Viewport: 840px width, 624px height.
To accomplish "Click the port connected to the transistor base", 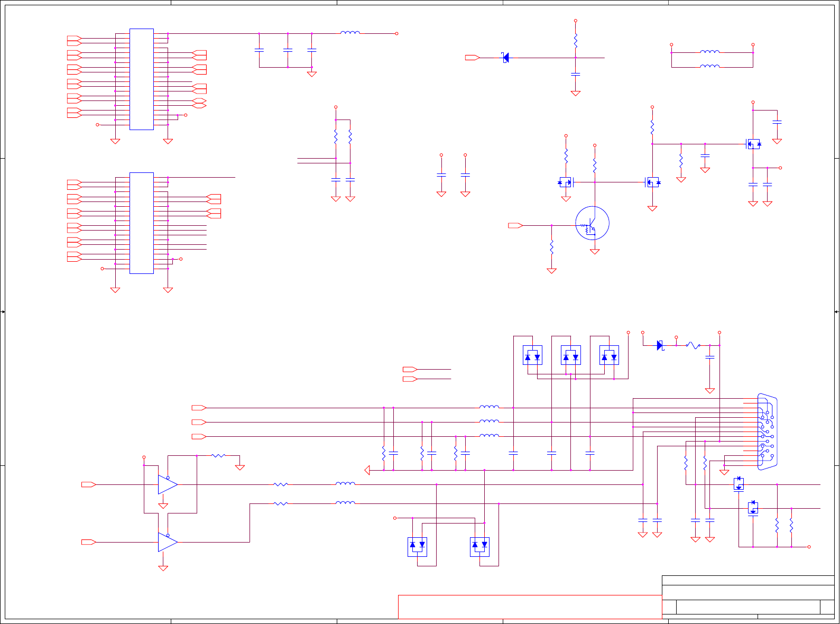I will pyautogui.click(x=515, y=226).
